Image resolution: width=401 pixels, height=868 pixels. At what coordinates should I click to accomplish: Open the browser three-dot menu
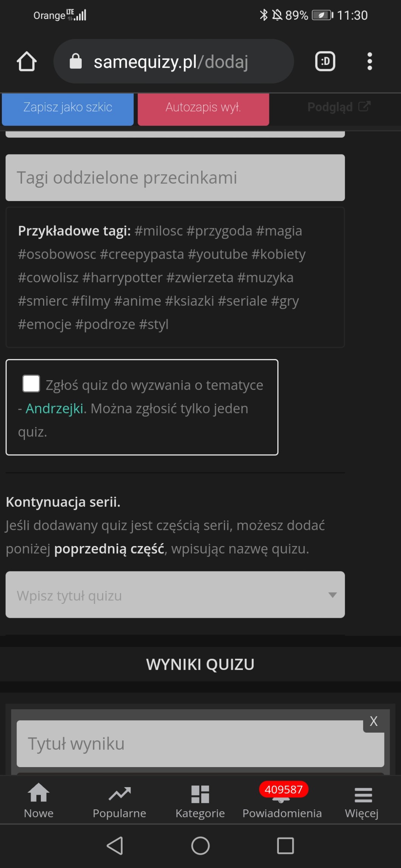click(x=370, y=61)
